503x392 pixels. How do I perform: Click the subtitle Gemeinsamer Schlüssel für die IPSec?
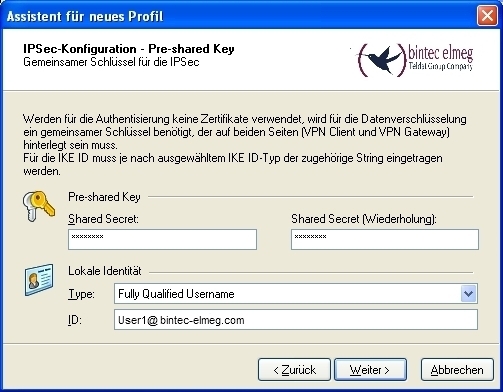tap(111, 62)
